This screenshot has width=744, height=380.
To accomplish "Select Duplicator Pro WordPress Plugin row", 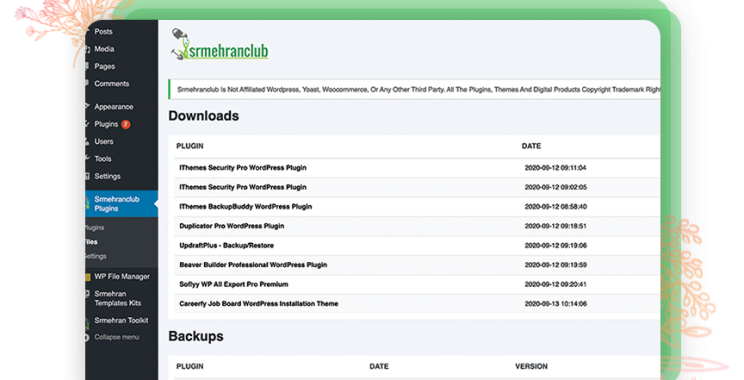I will click(x=417, y=226).
